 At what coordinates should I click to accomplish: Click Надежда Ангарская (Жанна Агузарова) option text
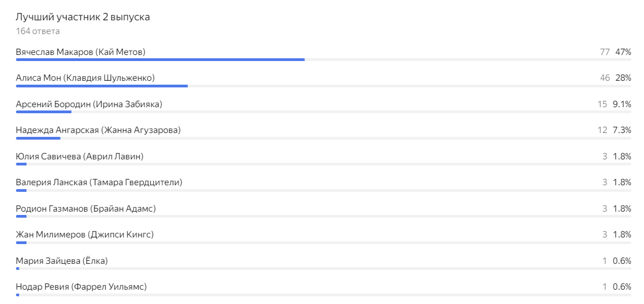(98, 130)
